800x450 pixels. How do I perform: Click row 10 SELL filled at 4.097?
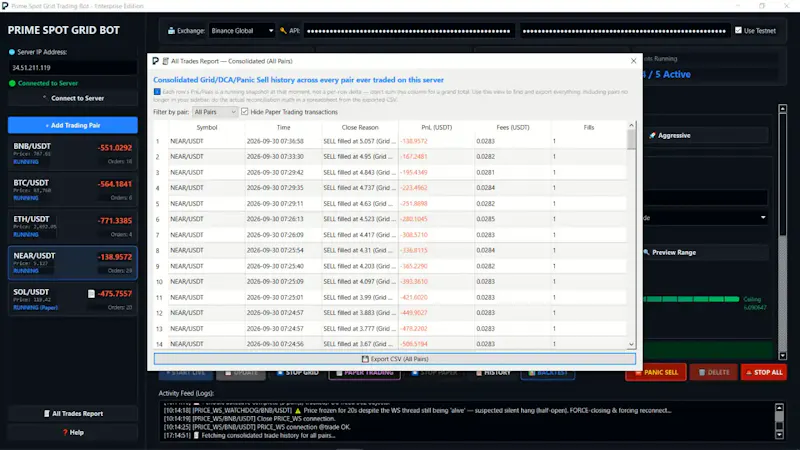coord(359,282)
